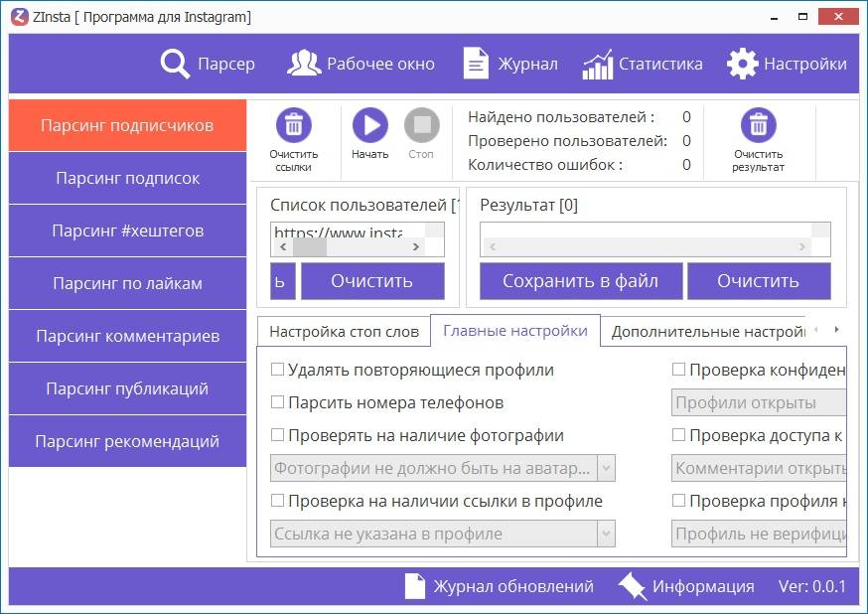This screenshot has width=868, height=614.
Task: Click the Результат horizontal scrollbar
Action: 655,247
